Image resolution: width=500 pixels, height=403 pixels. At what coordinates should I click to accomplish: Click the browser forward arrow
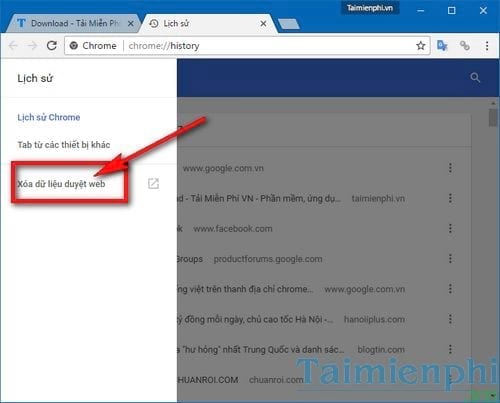pos(32,45)
